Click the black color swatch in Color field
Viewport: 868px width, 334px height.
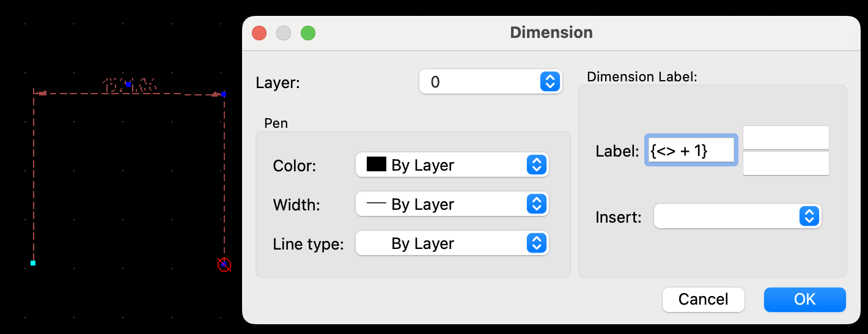tap(376, 165)
